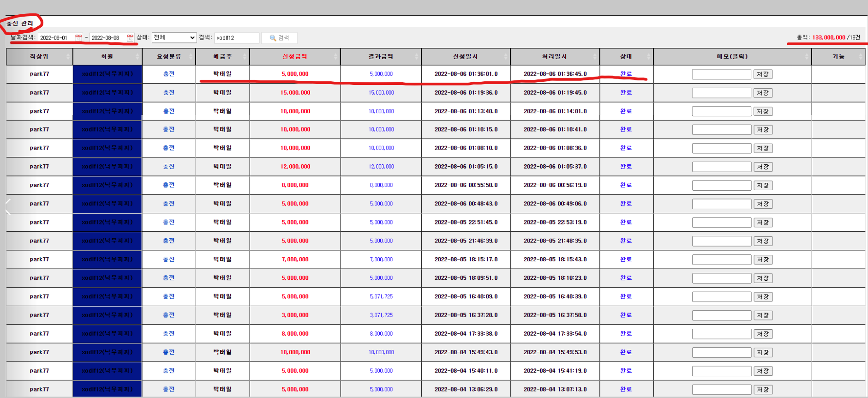The image size is (868, 398).
Task: Save memo for the 18:09:51.0 request row
Action: click(x=763, y=278)
